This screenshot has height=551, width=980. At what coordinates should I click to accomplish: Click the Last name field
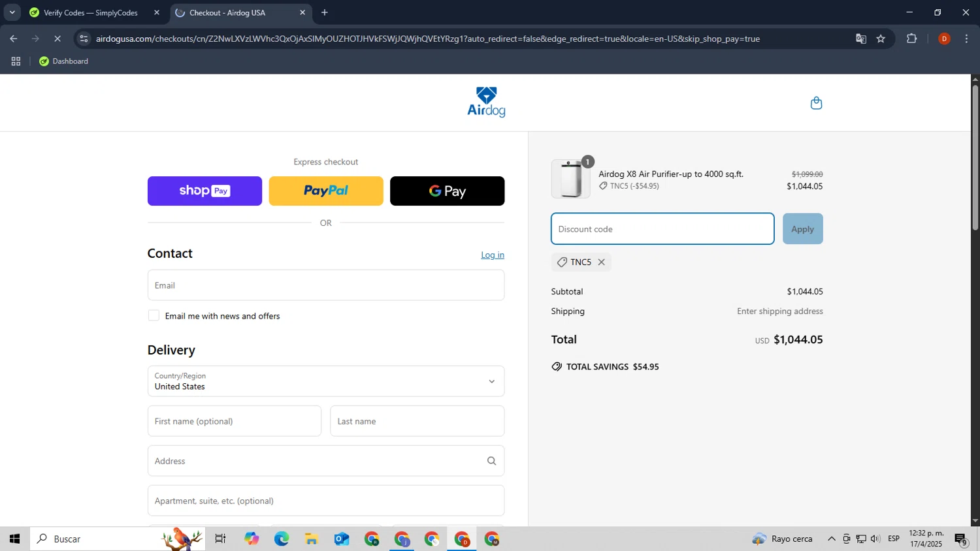tap(417, 421)
